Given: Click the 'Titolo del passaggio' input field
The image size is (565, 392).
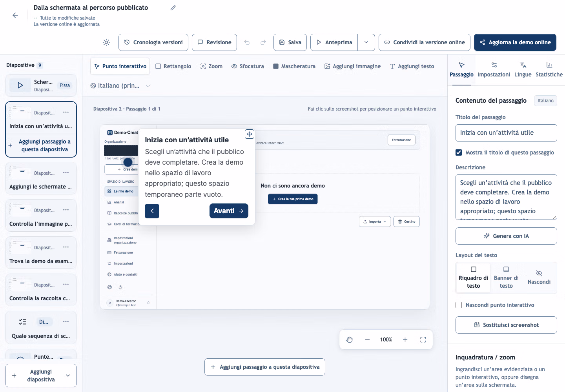Looking at the screenshot, I should tap(506, 133).
